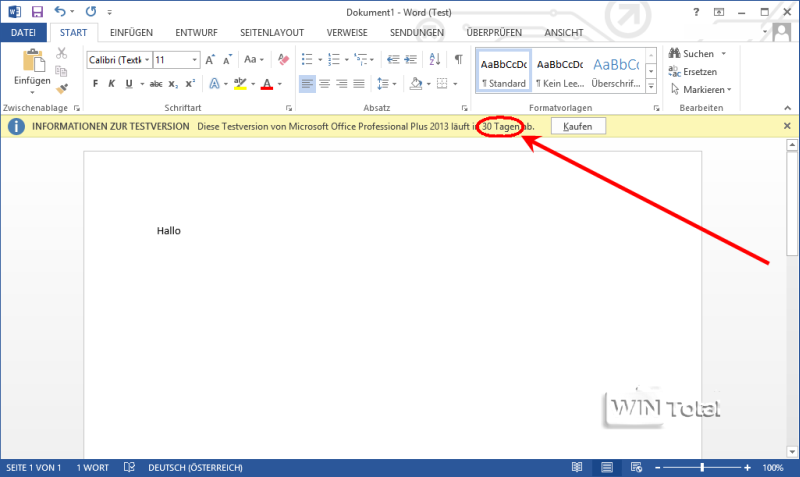Screen dimensions: 800x477
Task: Open Word help with the question mark
Action: (696, 12)
